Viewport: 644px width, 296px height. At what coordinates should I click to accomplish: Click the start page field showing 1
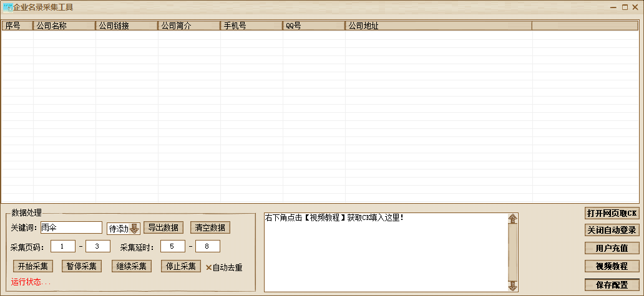coord(63,246)
